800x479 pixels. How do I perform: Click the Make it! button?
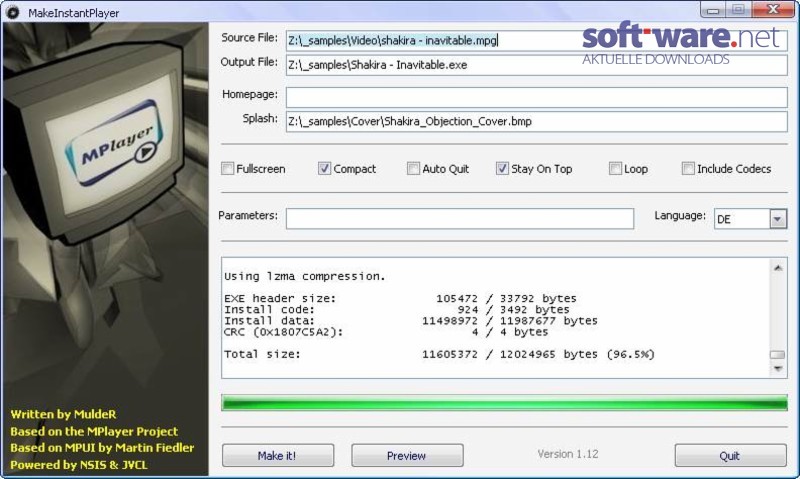pyautogui.click(x=278, y=455)
